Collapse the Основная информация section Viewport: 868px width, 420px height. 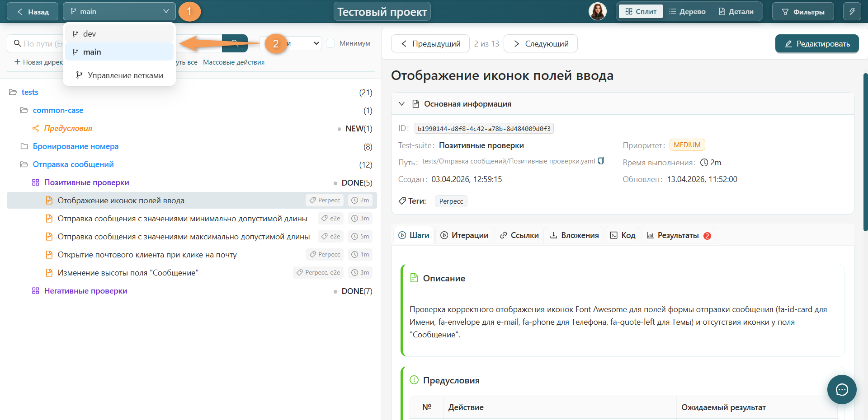pyautogui.click(x=401, y=104)
